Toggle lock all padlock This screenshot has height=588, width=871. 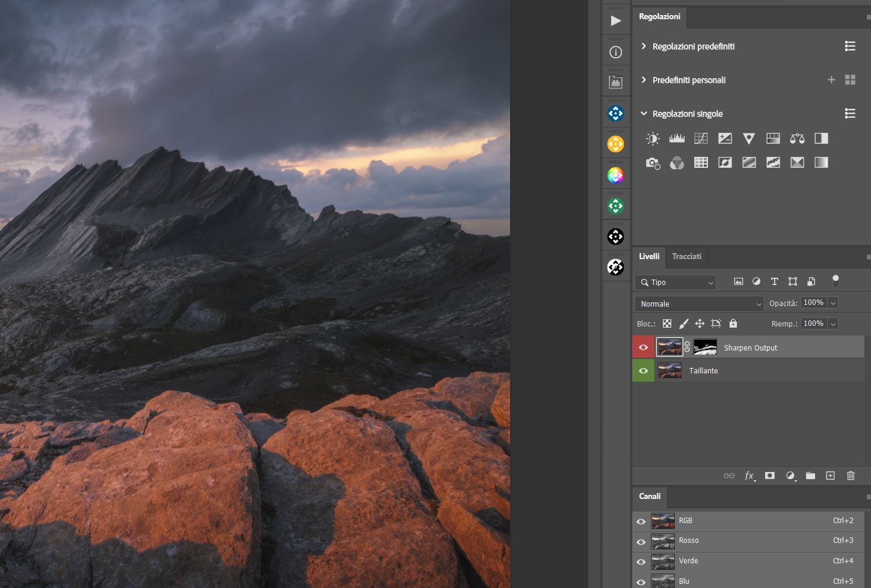(x=733, y=323)
